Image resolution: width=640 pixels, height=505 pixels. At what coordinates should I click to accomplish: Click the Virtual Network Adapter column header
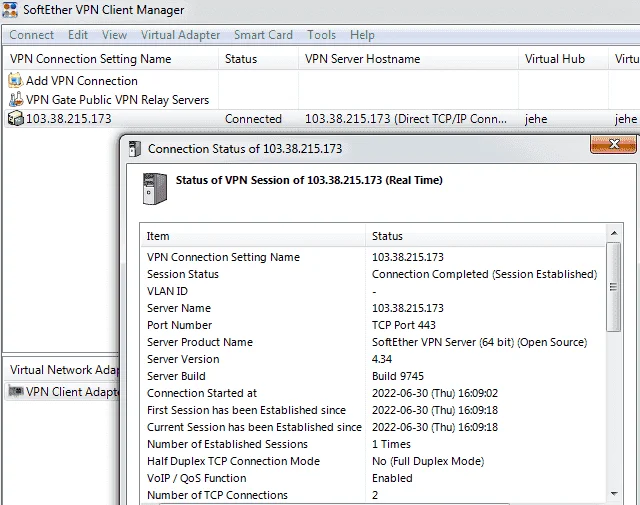click(x=62, y=370)
